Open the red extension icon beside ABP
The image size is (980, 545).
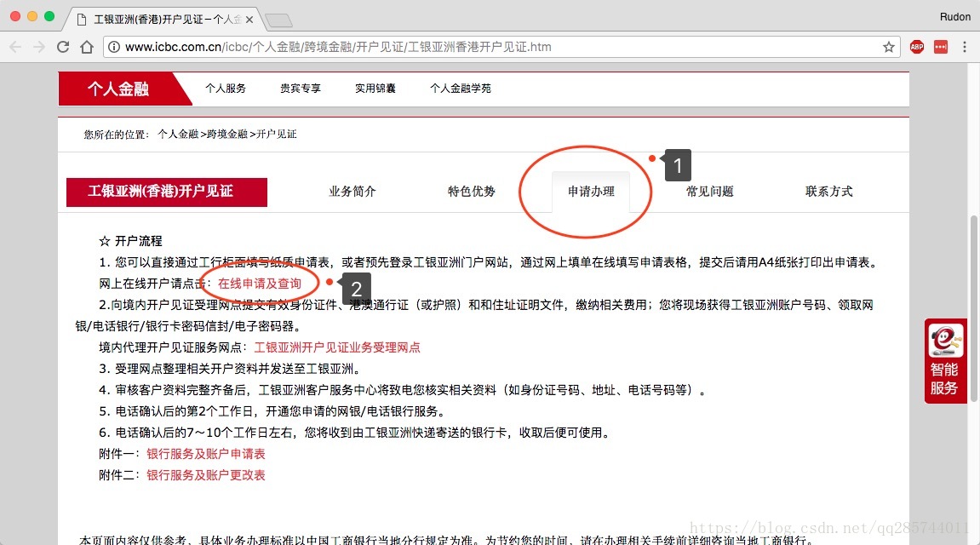[941, 47]
